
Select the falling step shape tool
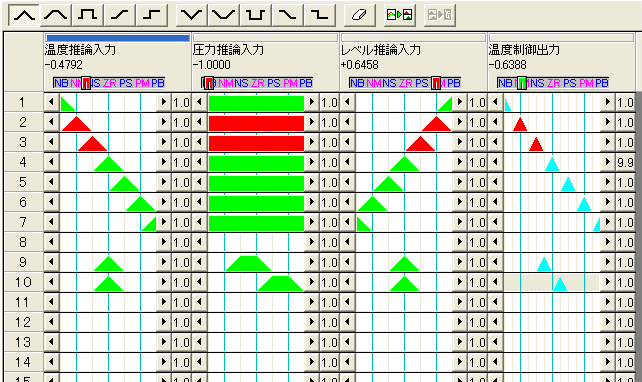pyautogui.click(x=319, y=15)
